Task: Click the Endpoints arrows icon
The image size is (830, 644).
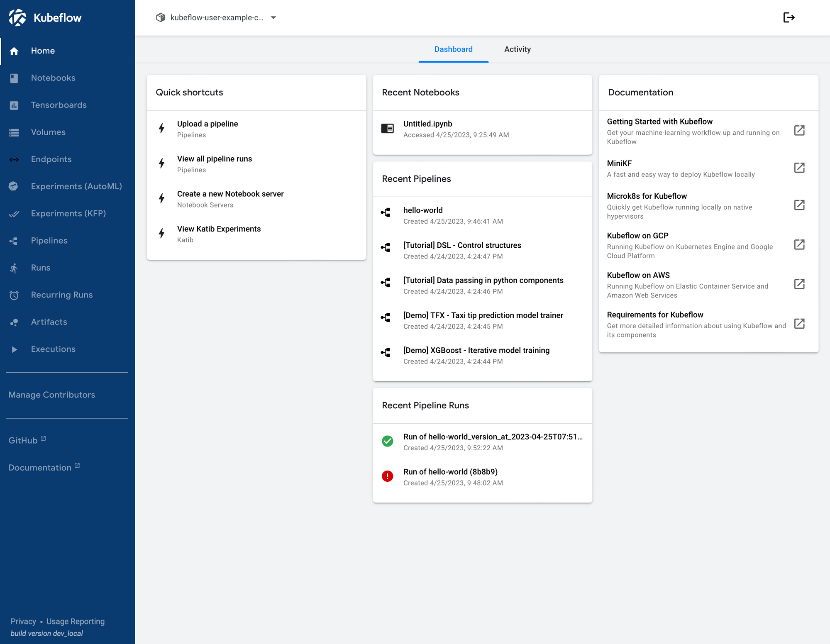Action: 14,160
